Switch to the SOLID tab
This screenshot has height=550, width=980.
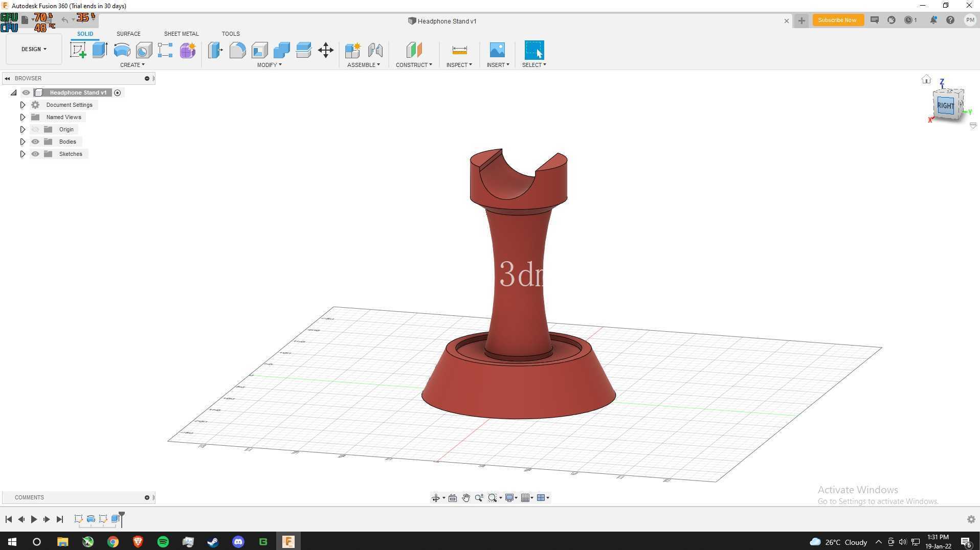85,34
